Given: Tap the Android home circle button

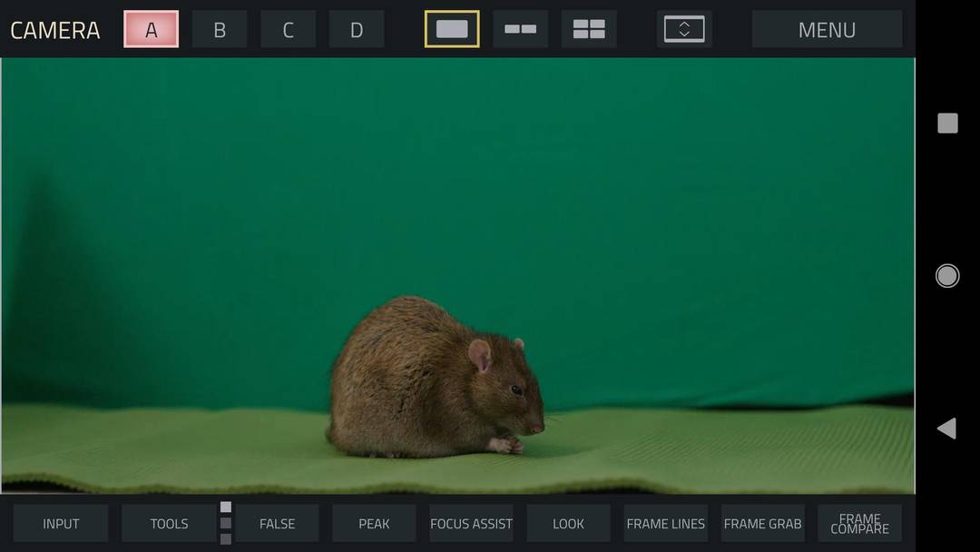Looking at the screenshot, I should coord(946,275).
